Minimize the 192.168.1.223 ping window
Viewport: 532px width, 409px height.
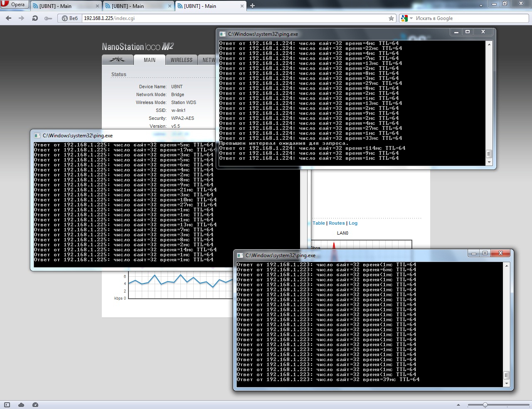coord(474,253)
